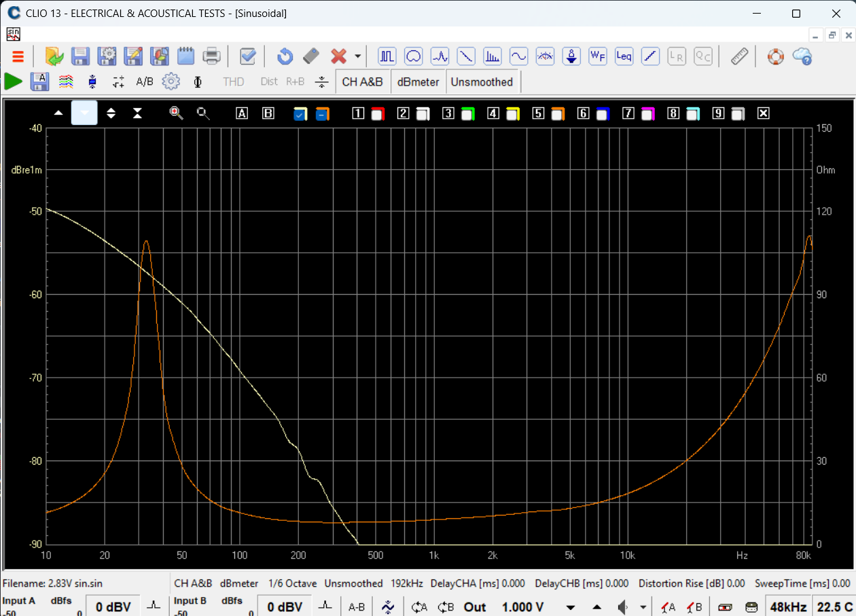This screenshot has width=856, height=616.
Task: Open the output level dropdown next to 1.000 V
Action: point(569,606)
